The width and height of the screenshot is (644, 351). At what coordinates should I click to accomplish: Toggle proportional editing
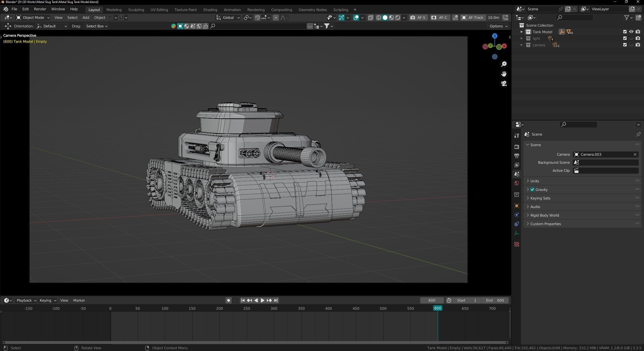point(276,18)
